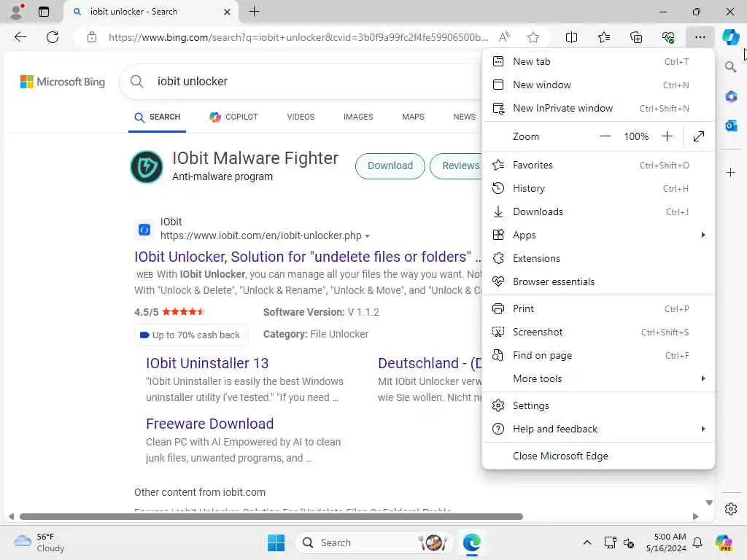Open Microsoft 365 sidebar icon
747x560 pixels.
(731, 97)
